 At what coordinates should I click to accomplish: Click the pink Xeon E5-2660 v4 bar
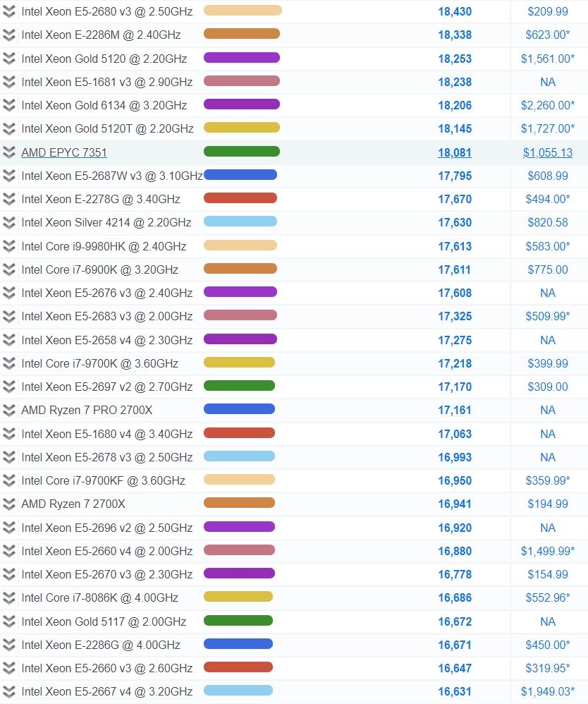(239, 550)
